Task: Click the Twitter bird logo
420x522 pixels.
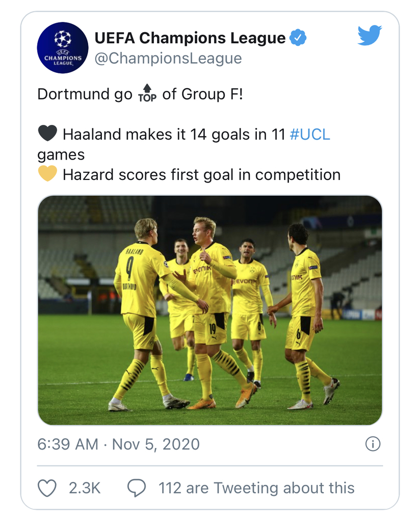Action: pyautogui.click(x=370, y=35)
